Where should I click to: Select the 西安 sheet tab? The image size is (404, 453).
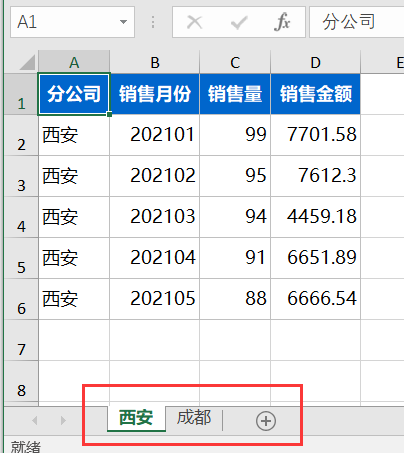136,418
